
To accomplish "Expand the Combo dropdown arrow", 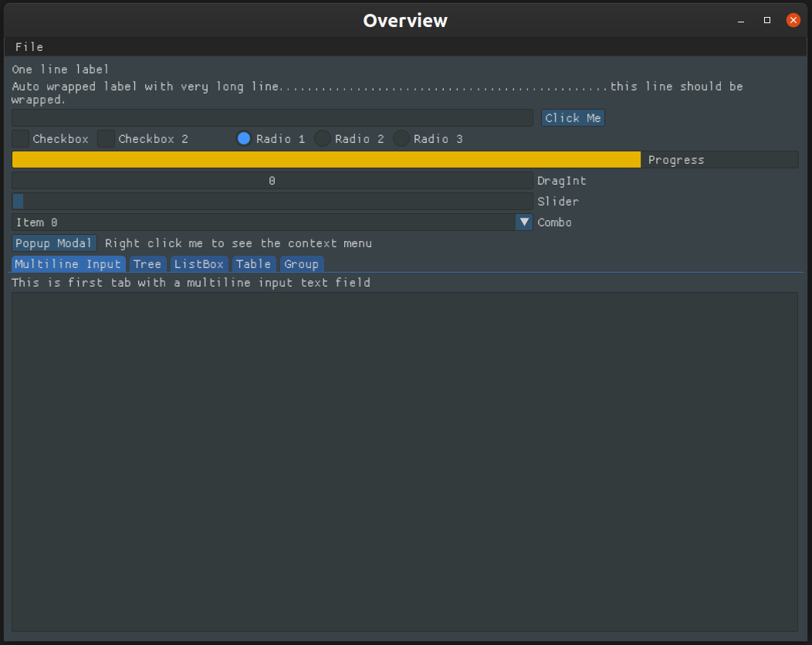I will tap(524, 222).
